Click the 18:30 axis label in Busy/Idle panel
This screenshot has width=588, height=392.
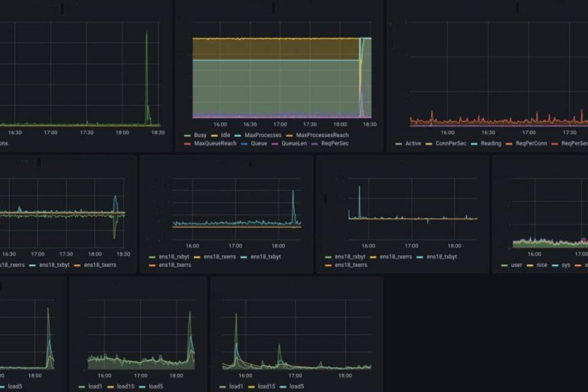pyautogui.click(x=369, y=125)
